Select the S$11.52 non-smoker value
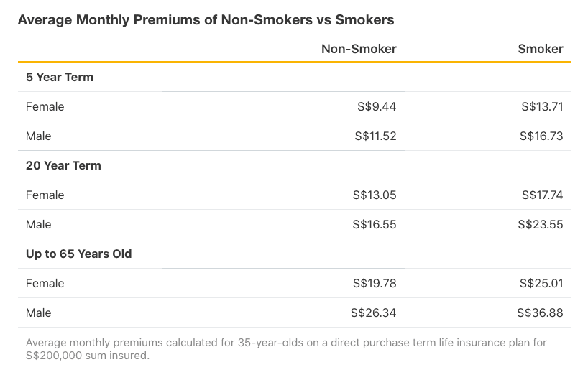 tap(374, 136)
